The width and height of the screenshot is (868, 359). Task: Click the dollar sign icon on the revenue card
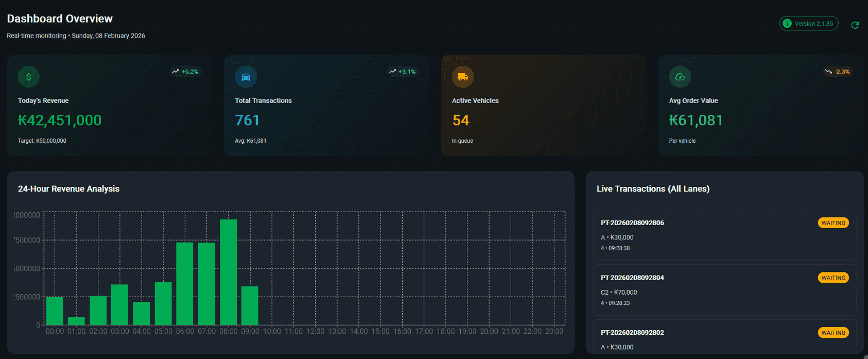[29, 77]
